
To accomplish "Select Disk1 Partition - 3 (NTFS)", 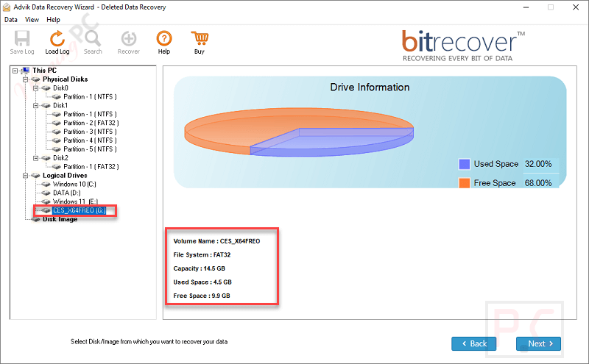I will pyautogui.click(x=90, y=132).
